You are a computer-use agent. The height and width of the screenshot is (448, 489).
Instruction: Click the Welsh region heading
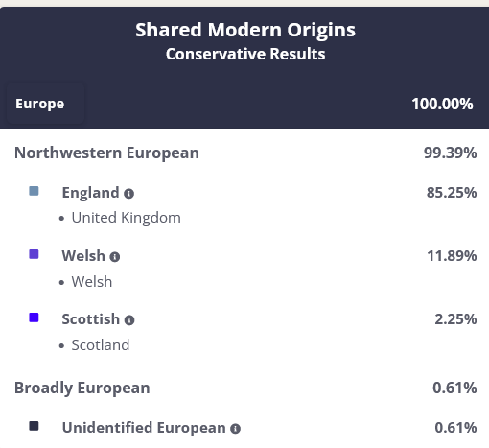(x=83, y=256)
